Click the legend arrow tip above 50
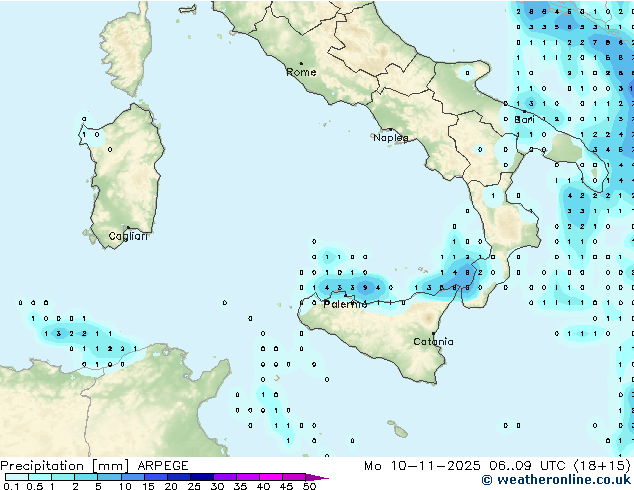 point(317,477)
